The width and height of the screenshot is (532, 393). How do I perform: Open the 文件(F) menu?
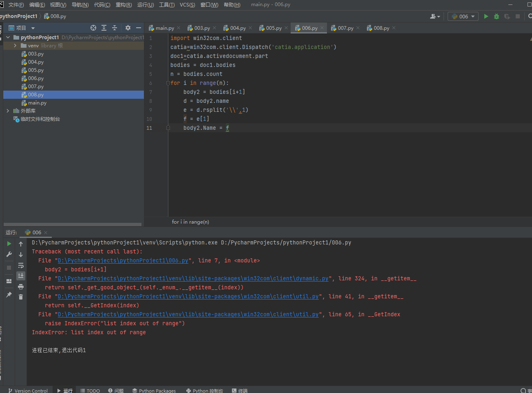click(x=16, y=4)
